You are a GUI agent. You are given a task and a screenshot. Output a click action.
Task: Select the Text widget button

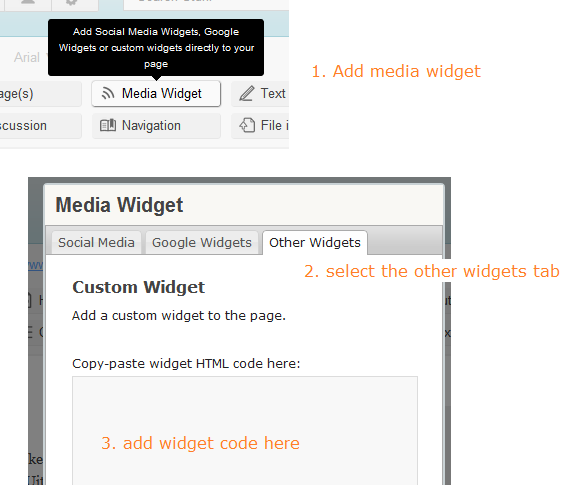[x=260, y=94]
